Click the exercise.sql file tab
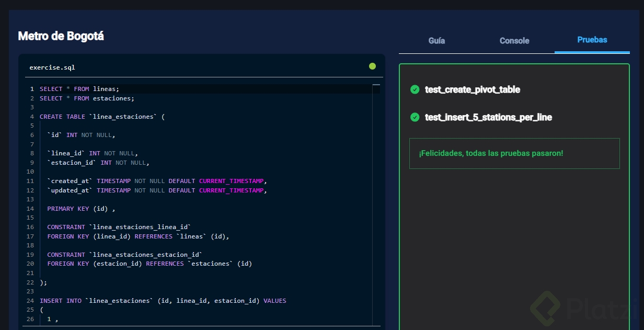This screenshot has width=644, height=330. pyautogui.click(x=52, y=67)
